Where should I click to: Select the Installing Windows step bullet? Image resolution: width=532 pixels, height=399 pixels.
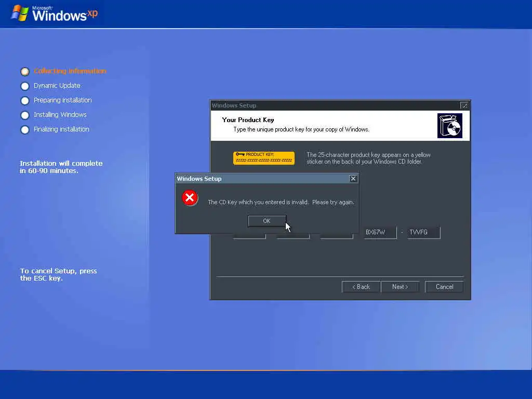tap(25, 115)
